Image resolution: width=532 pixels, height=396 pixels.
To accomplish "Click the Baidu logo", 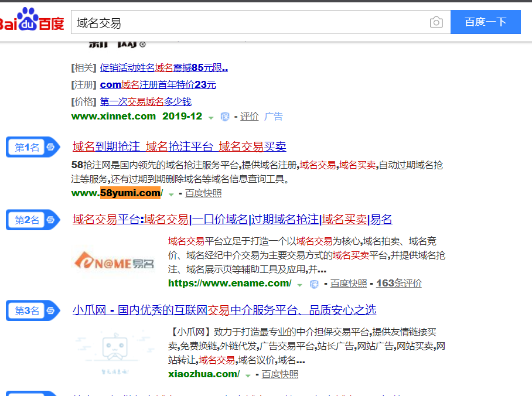I will click(31, 20).
